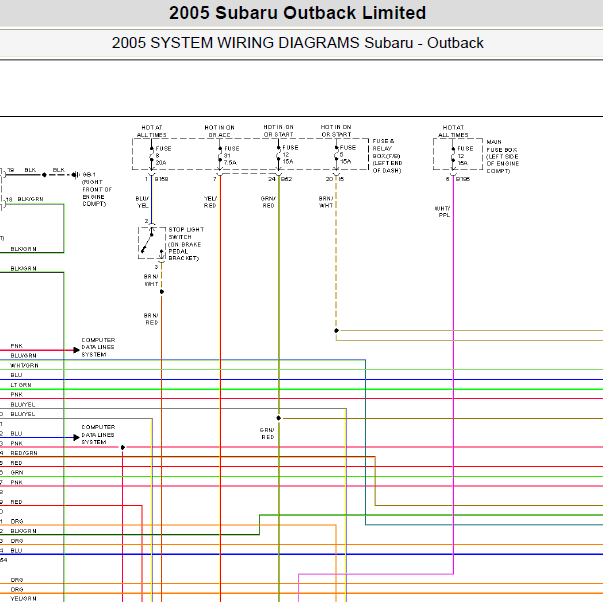Select the 'GB1 (RIGHT FRONT OF ENGINE COMPT)' label

click(95, 189)
